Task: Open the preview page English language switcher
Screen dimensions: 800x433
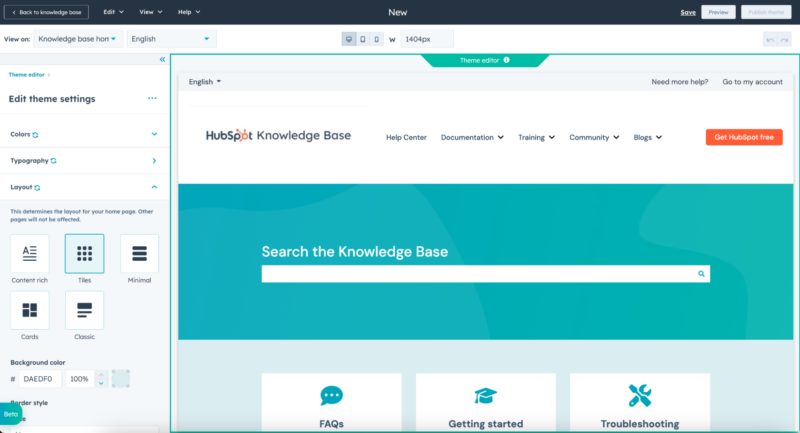Action: coord(205,82)
